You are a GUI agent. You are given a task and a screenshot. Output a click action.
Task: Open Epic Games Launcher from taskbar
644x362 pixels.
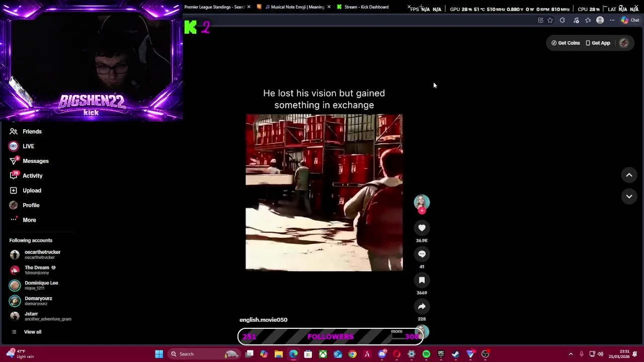point(441,354)
